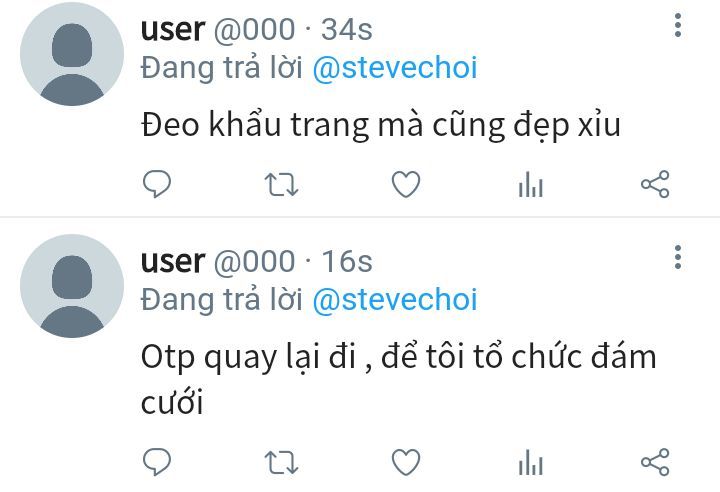Open more options for the 34s tweet

tap(678, 25)
